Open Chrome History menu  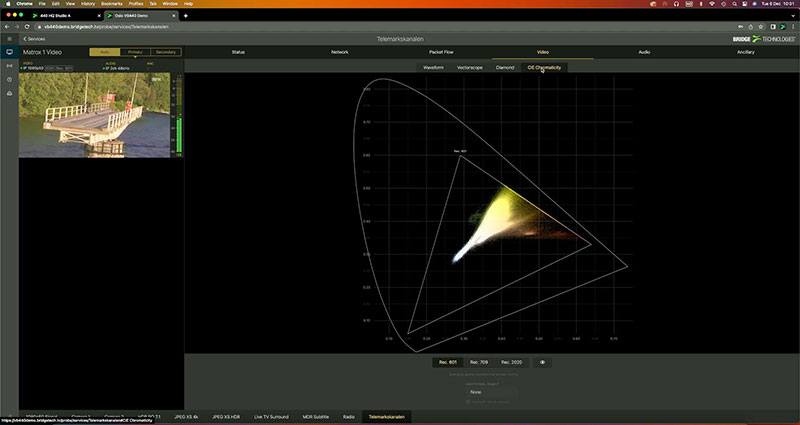(x=88, y=4)
